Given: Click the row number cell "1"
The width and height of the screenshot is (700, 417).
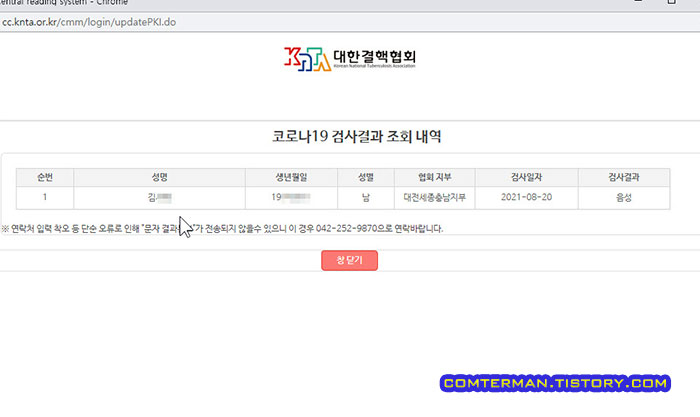Looking at the screenshot, I should point(45,197).
